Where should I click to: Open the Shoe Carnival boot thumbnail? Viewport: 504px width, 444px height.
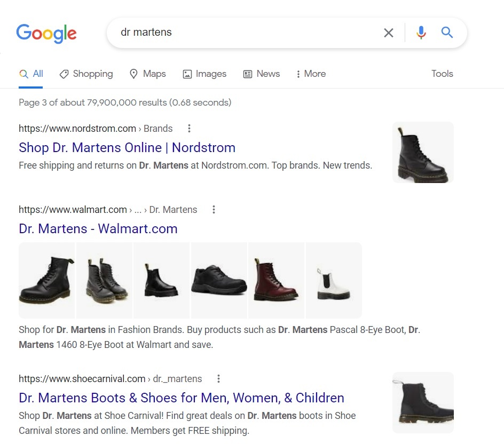[x=423, y=402]
